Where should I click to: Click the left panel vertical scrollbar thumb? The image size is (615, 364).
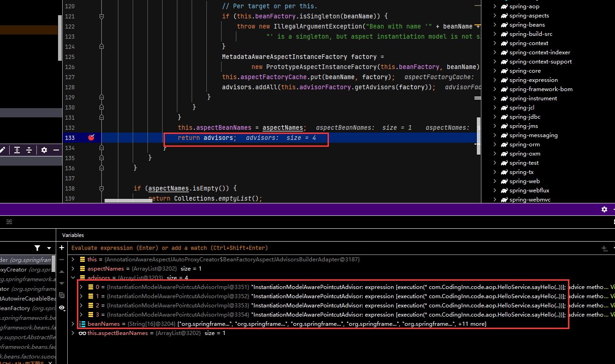pos(60,38)
